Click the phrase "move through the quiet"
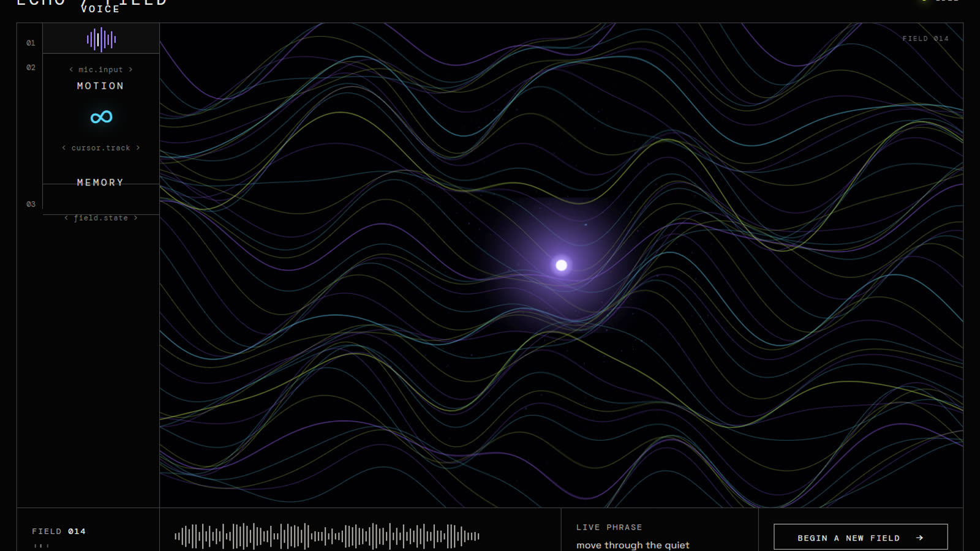980x551 pixels. tap(633, 545)
